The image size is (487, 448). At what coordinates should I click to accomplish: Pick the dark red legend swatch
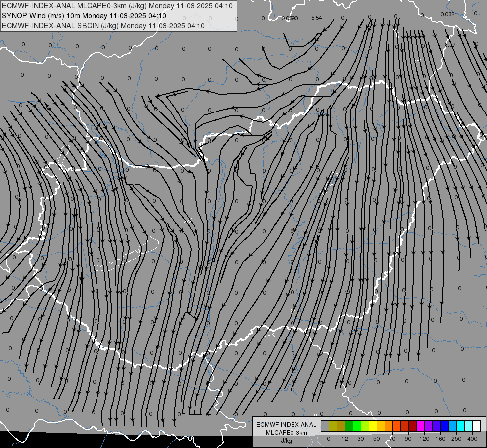(x=413, y=426)
